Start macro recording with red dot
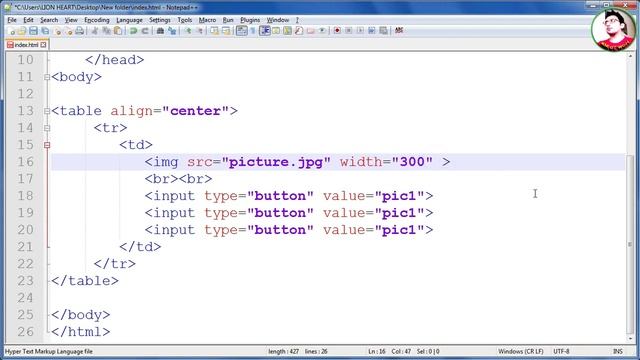 pos(337,31)
